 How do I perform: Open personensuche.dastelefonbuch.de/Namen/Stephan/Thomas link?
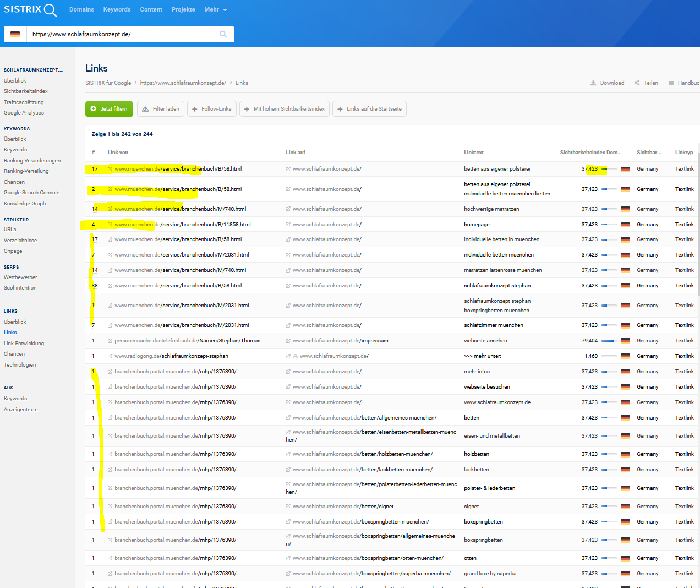[188, 341]
